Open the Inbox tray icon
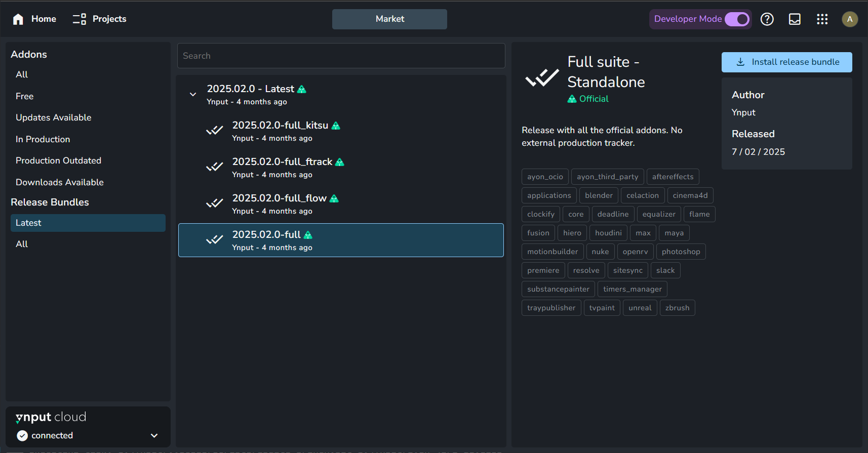The image size is (868, 453). point(795,19)
